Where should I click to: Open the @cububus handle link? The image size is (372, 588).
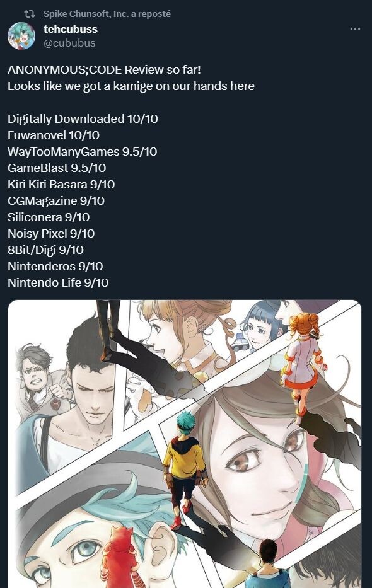(69, 43)
